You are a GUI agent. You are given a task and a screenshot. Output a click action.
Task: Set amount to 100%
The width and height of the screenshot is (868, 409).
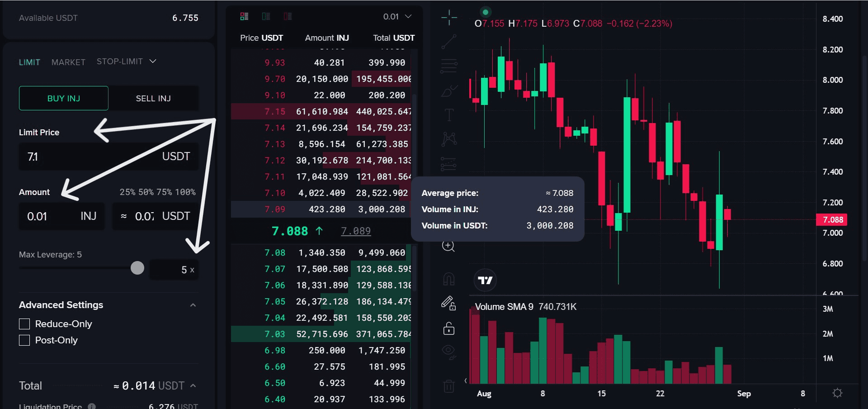(x=185, y=192)
